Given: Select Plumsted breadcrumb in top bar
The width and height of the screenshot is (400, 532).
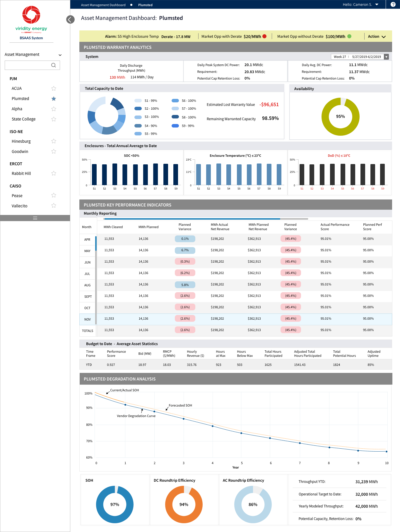Looking at the screenshot, I should (x=145, y=5).
